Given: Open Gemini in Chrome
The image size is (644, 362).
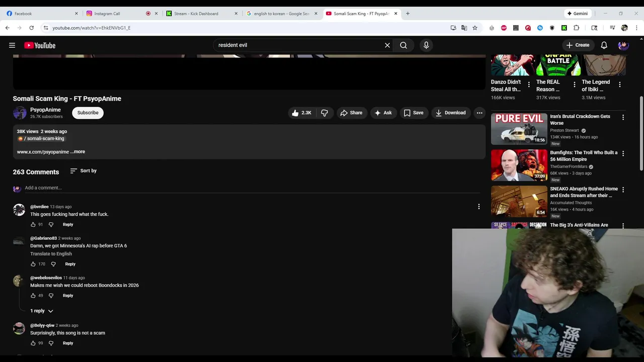Looking at the screenshot, I should (578, 14).
